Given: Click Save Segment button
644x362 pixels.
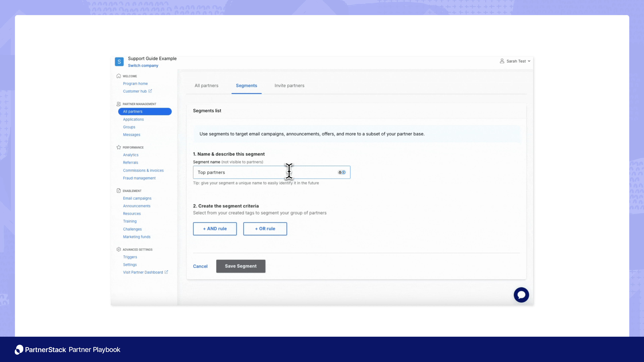Looking at the screenshot, I should pos(240,266).
